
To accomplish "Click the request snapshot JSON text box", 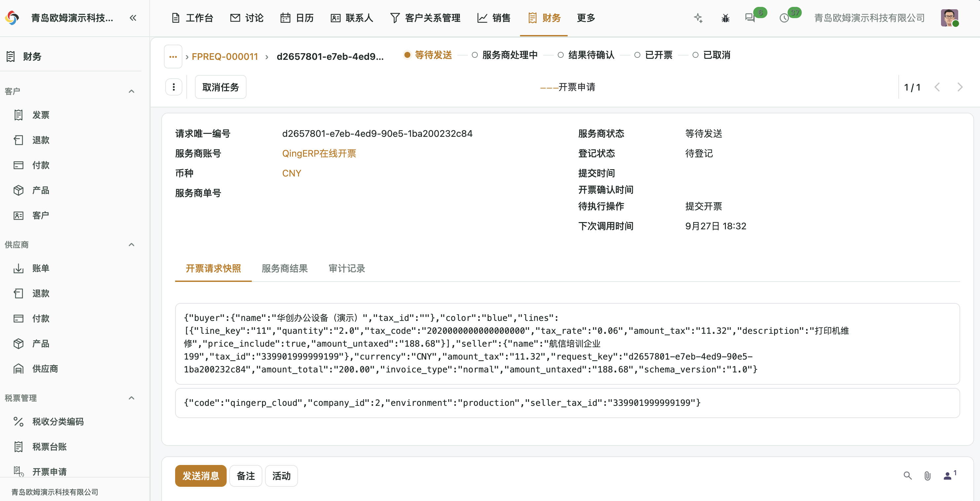I will 567,343.
